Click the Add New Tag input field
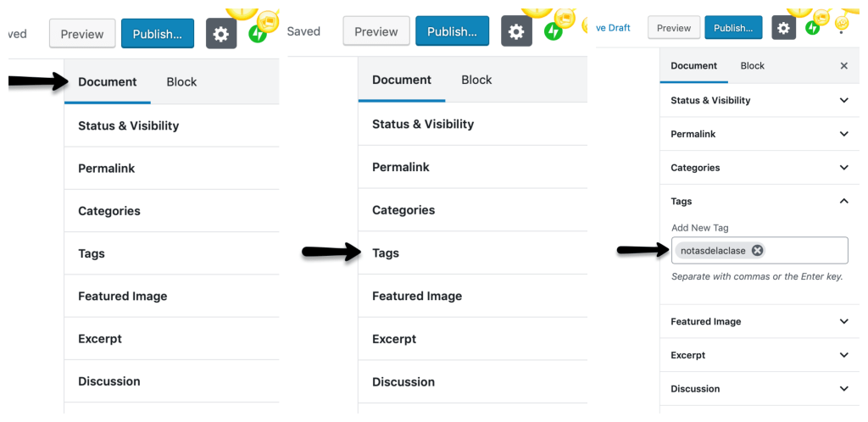The width and height of the screenshot is (868, 422). 805,250
